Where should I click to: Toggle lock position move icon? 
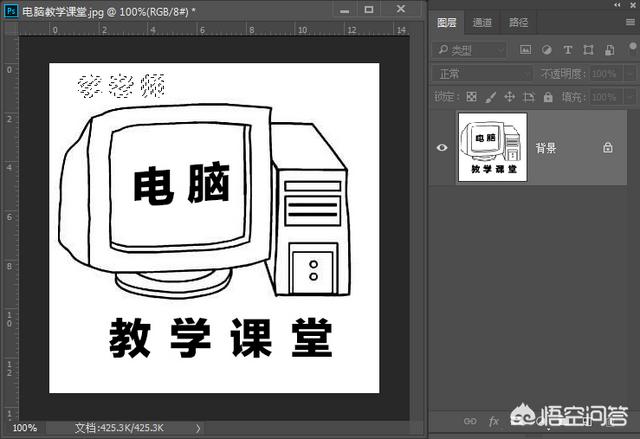509,97
